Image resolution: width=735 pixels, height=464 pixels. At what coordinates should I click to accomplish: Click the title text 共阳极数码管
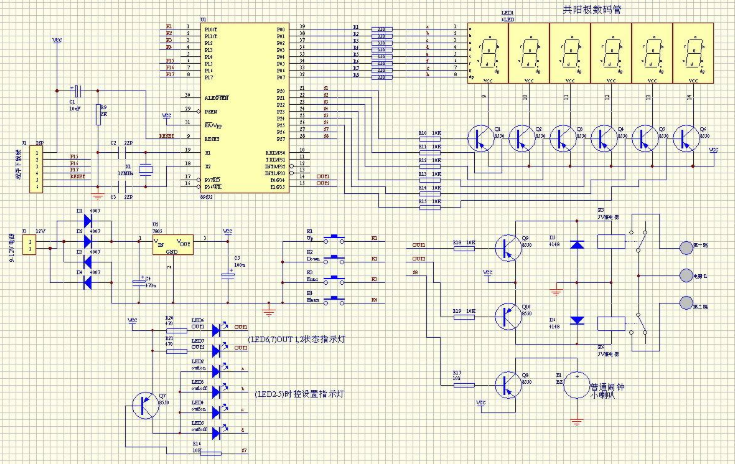point(592,9)
